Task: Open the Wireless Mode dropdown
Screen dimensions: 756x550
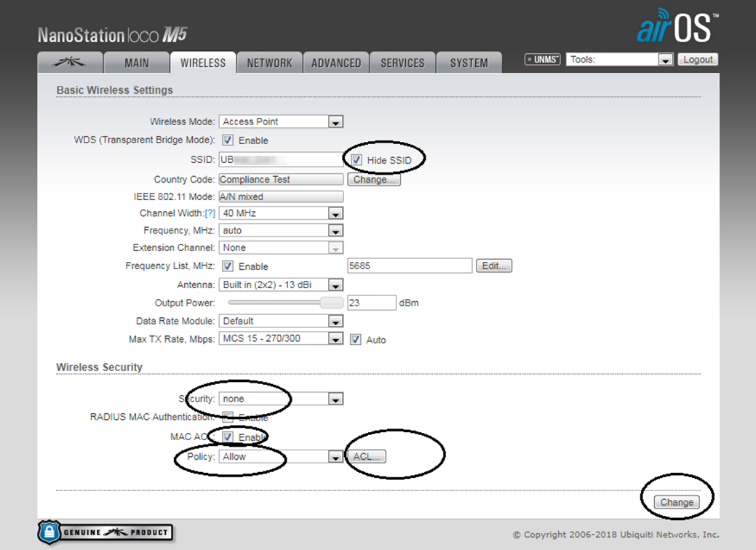Action: click(x=281, y=122)
